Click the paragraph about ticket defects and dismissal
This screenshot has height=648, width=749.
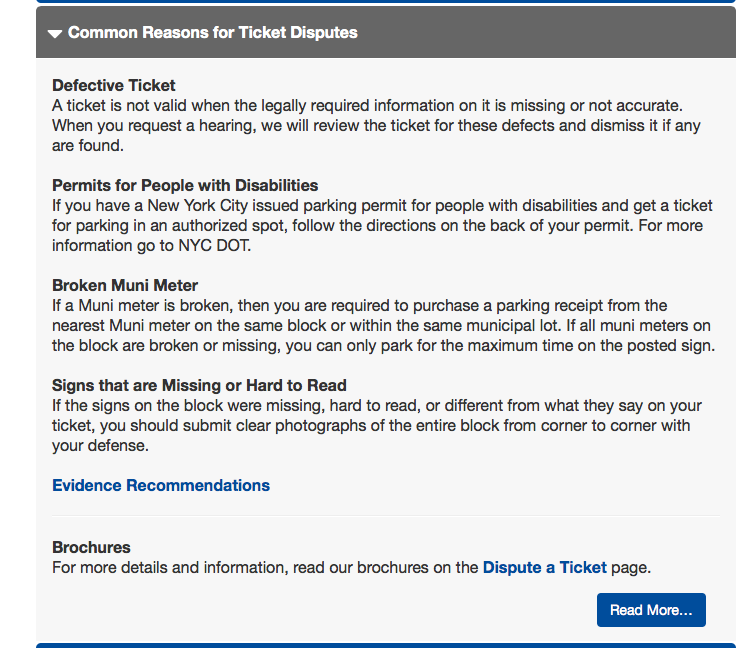[x=376, y=126]
